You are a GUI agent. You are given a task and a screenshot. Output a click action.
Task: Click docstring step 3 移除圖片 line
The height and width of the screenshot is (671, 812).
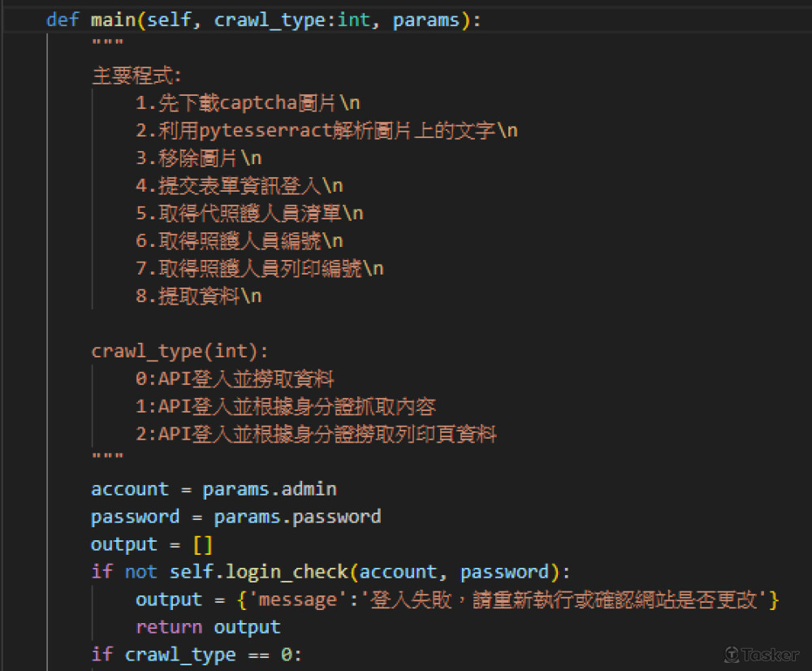point(198,158)
